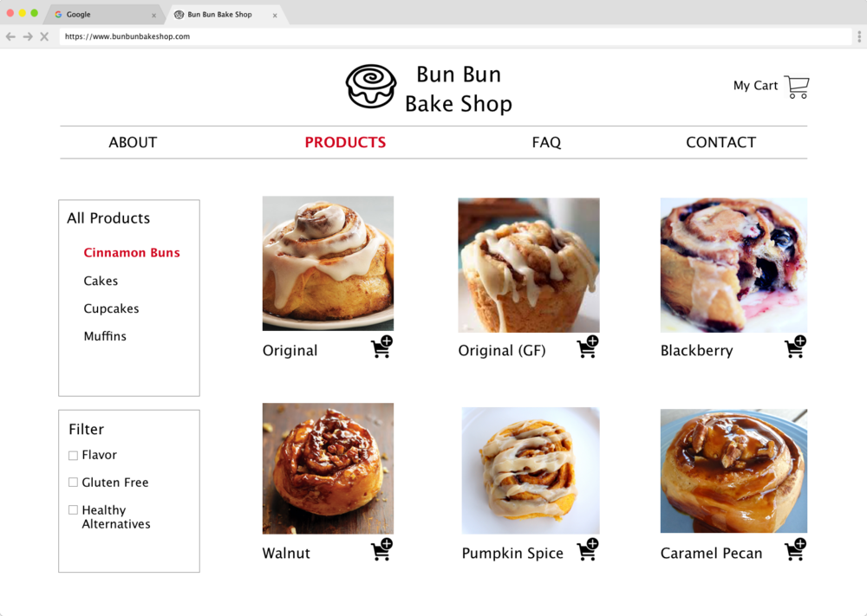Screen dimensions: 867x616
Task: Add Caramel Pecan bun to cart
Action: pyautogui.click(x=795, y=549)
